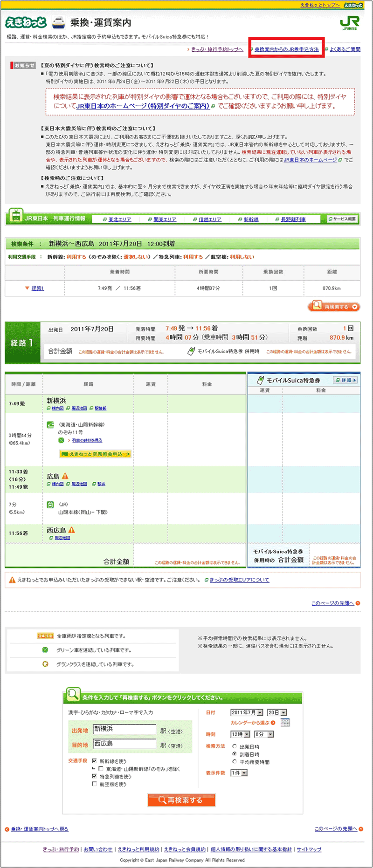Image resolution: width=373 pixels, height=868 pixels.
Task: Expand the 表示件数 1件 dropdown
Action: [239, 773]
